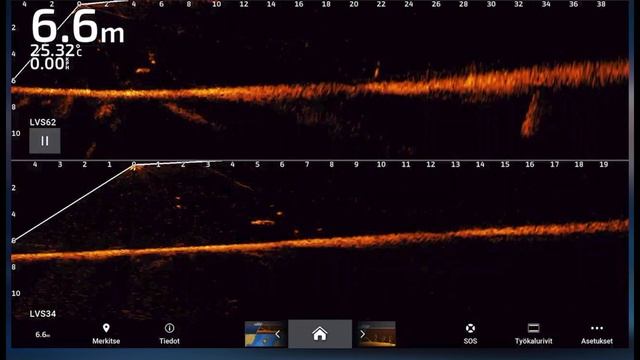Go to the Home screen
This screenshot has width=640, height=360.
(x=320, y=334)
